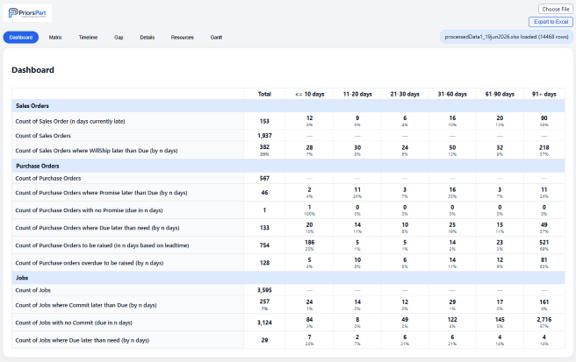Image resolution: width=576 pixels, height=362 pixels.
Task: Select Jobs Commit later than Due row
Action: coord(288,305)
